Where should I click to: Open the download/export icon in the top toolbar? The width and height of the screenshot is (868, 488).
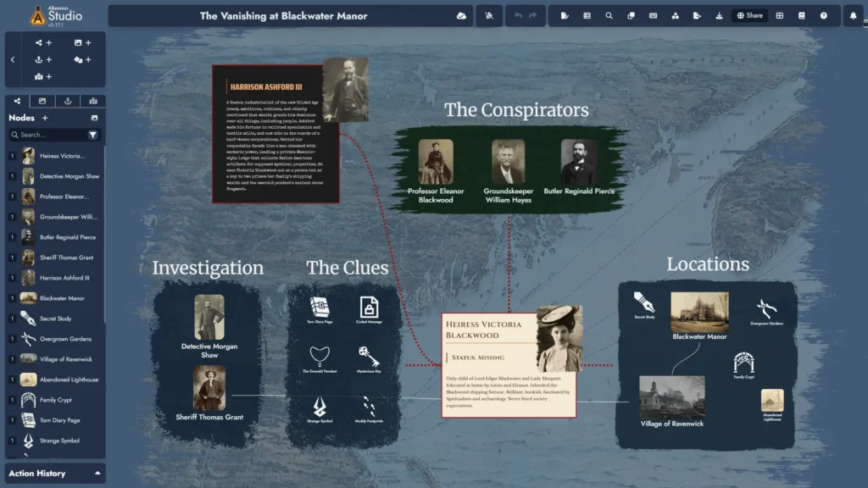coord(721,14)
